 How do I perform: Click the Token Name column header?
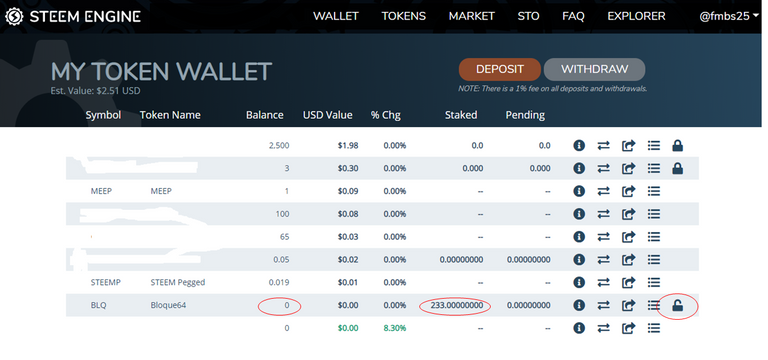click(x=170, y=115)
